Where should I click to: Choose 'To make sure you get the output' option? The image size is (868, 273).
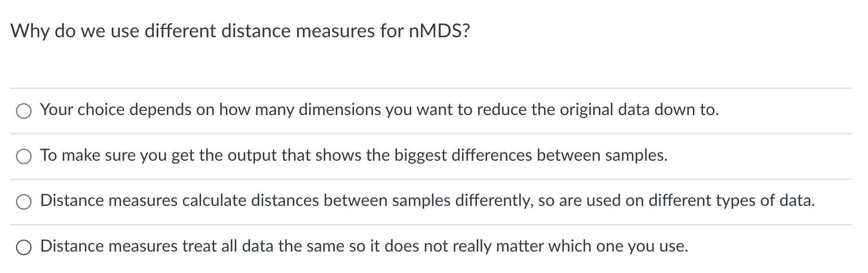click(x=24, y=156)
